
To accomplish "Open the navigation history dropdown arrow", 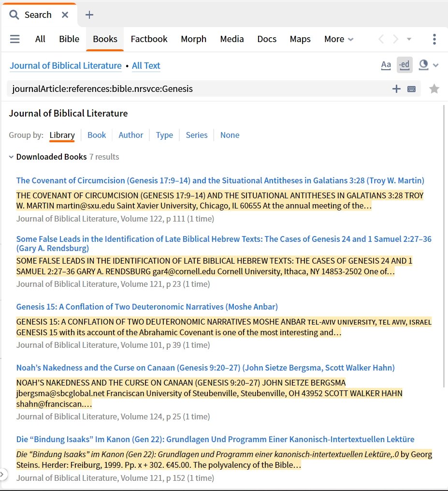I will coord(408,39).
